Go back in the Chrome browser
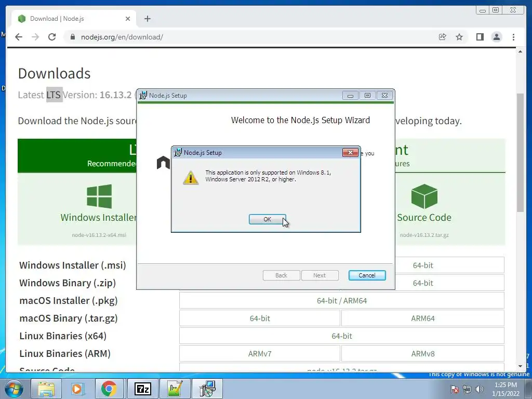The width and height of the screenshot is (532, 399). pos(19,37)
